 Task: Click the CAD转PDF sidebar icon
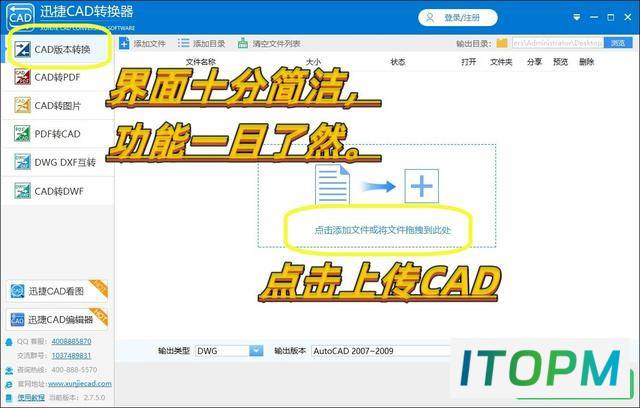pyautogui.click(x=22, y=77)
